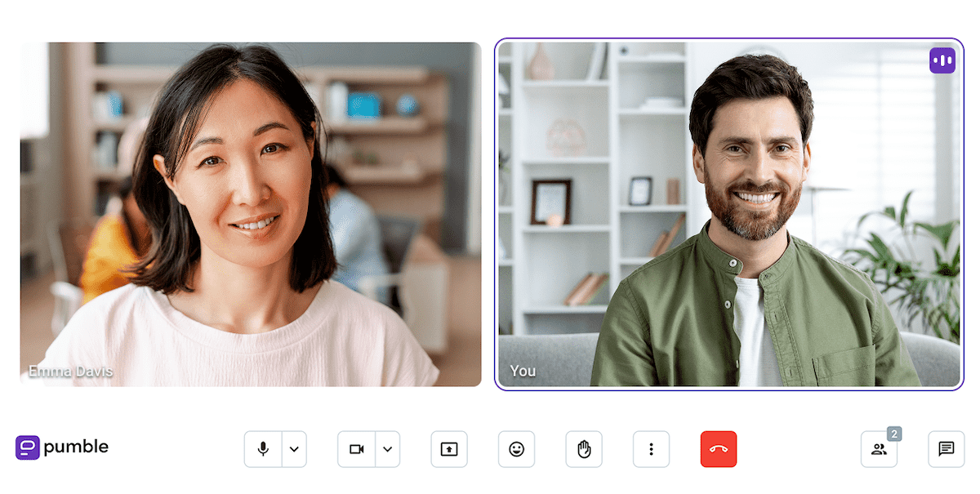Image resolution: width=980 pixels, height=494 pixels.
Task: Toggle camera on or off
Action: (x=356, y=448)
